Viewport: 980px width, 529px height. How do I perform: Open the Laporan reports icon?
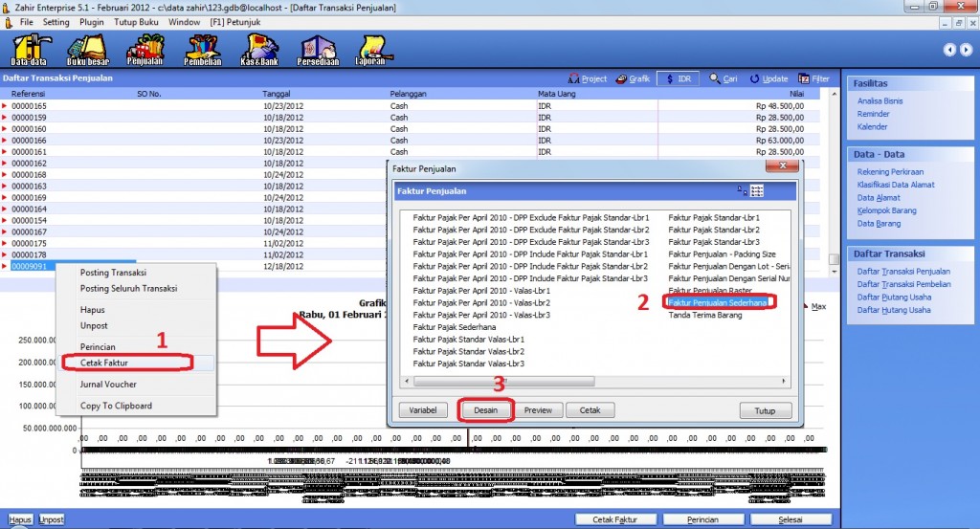point(374,49)
